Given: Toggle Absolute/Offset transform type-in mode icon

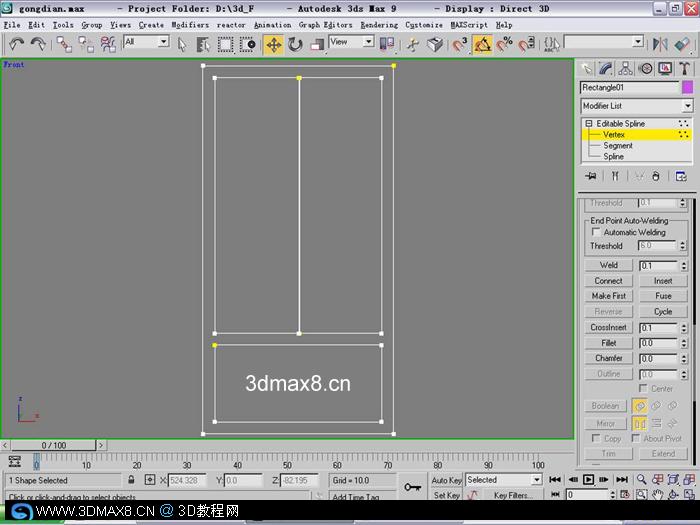Looking at the screenshot, I should 150,480.
